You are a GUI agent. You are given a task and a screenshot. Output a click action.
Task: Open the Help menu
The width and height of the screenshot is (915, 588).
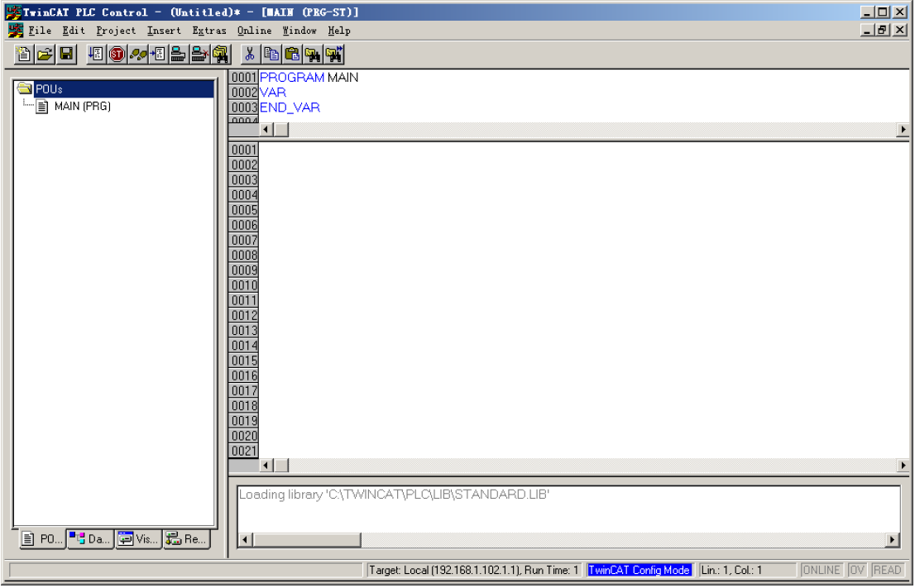click(338, 31)
